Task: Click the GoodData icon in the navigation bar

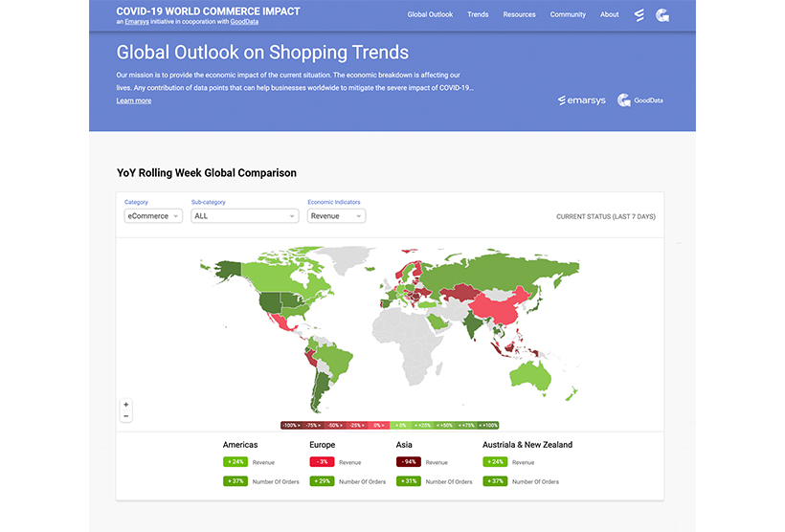Action: (662, 15)
